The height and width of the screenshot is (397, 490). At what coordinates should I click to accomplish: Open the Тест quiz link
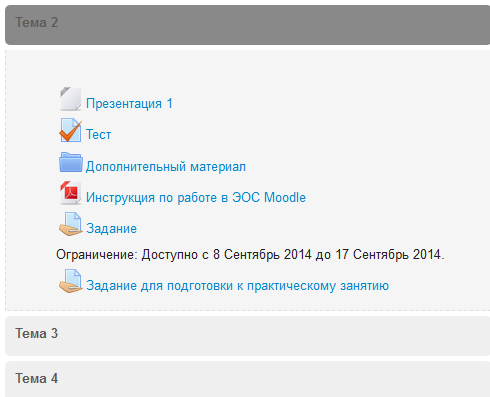click(98, 135)
